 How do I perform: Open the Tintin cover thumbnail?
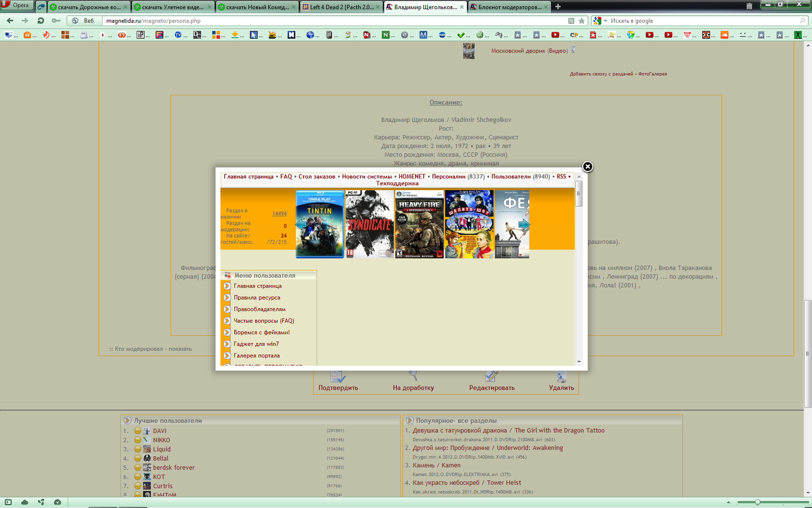(x=320, y=224)
